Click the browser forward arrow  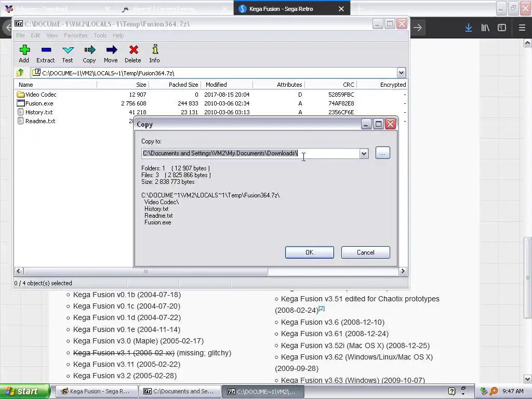(418, 28)
